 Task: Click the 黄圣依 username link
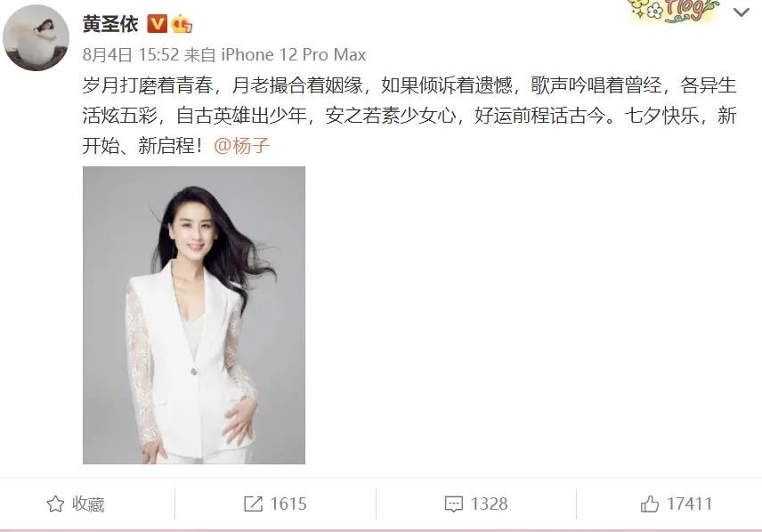(110, 24)
